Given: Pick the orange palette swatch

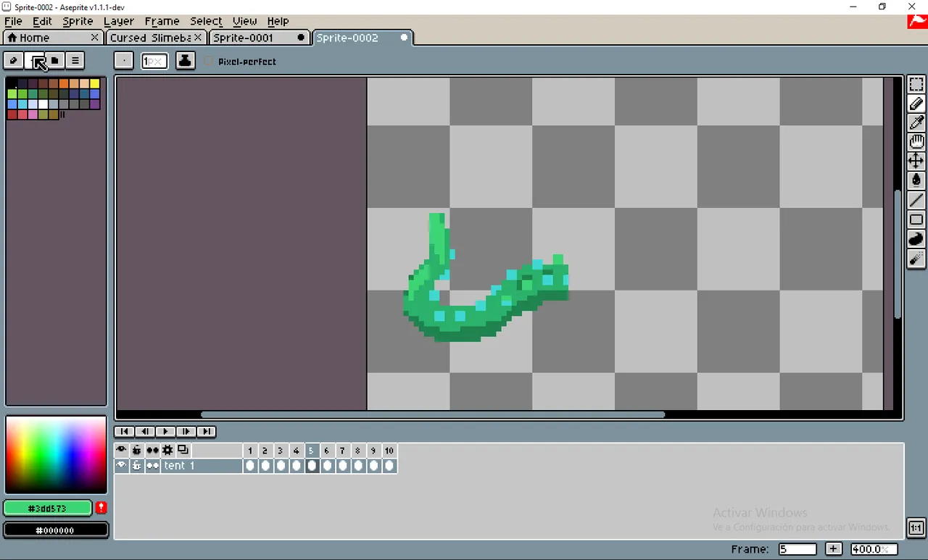Looking at the screenshot, I should 64,84.
